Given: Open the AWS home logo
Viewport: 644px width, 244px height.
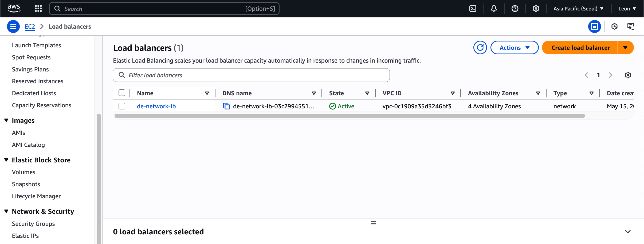Looking at the screenshot, I should [14, 9].
